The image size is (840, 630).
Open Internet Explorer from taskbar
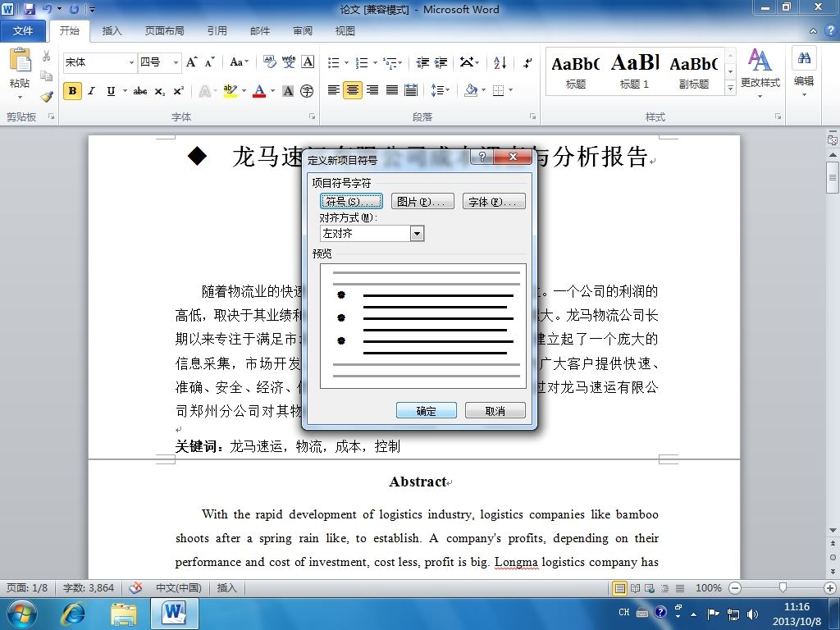tap(74, 614)
